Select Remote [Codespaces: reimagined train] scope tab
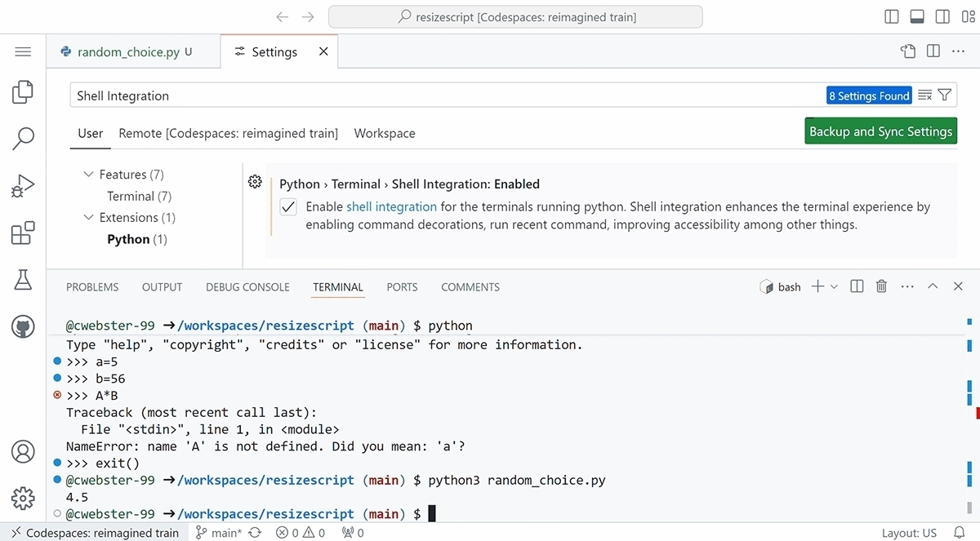The width and height of the screenshot is (980, 541). click(x=228, y=133)
